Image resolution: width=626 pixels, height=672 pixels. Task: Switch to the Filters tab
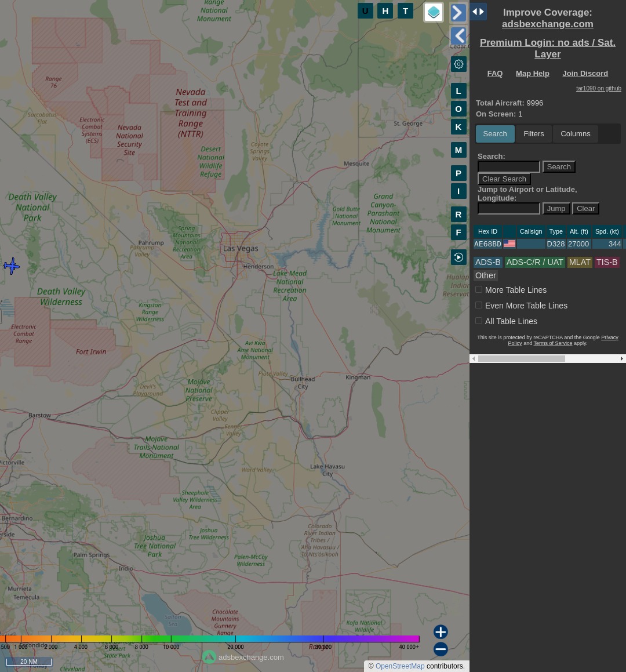click(x=533, y=134)
